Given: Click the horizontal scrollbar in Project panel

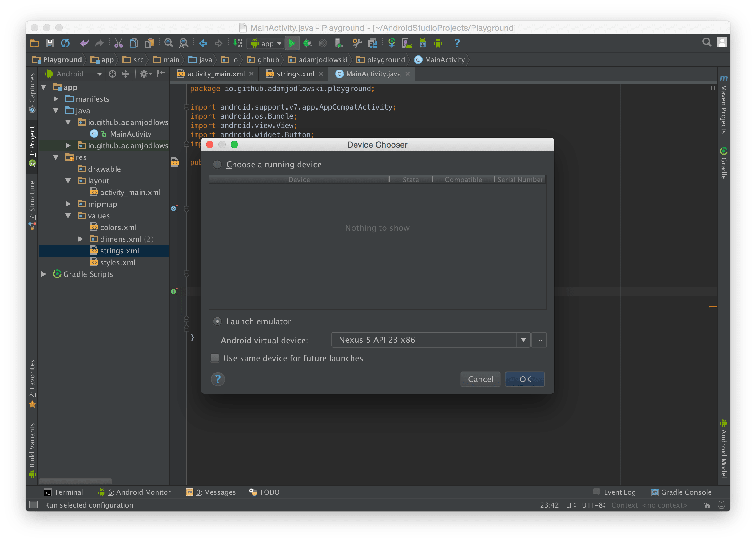Looking at the screenshot, I should pos(75,481).
